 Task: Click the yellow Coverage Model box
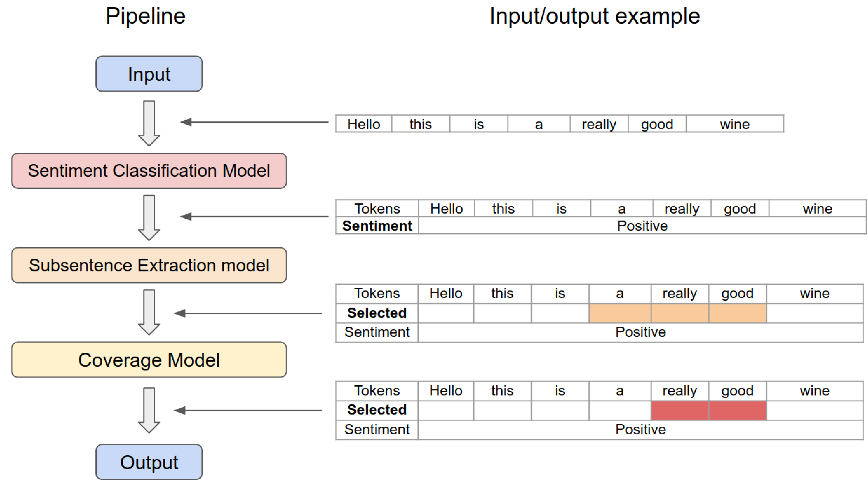pyautogui.click(x=149, y=360)
